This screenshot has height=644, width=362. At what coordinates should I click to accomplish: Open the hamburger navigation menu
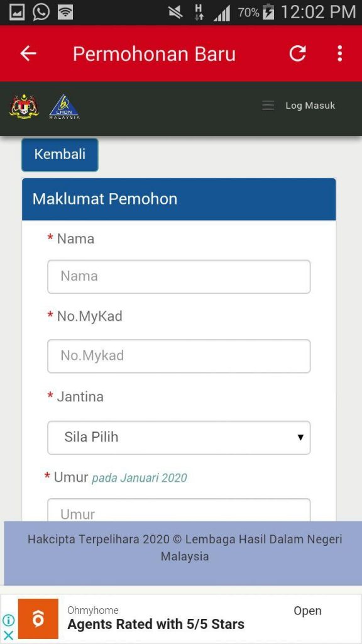[268, 106]
